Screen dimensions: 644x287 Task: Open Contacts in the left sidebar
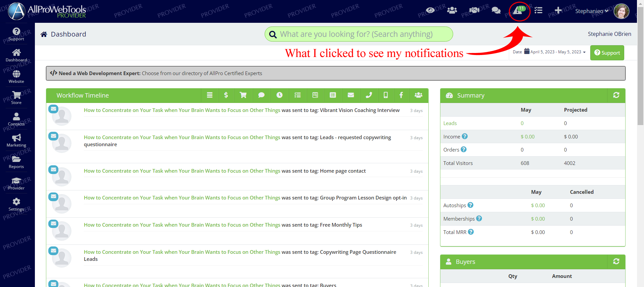coord(16,119)
